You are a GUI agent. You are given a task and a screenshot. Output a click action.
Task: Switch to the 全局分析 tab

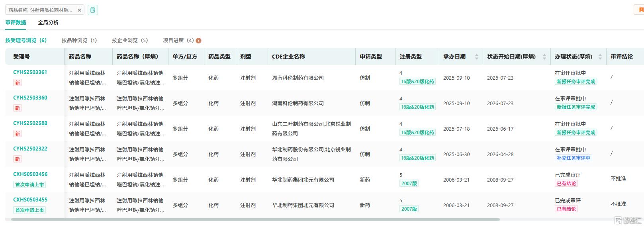pos(48,23)
